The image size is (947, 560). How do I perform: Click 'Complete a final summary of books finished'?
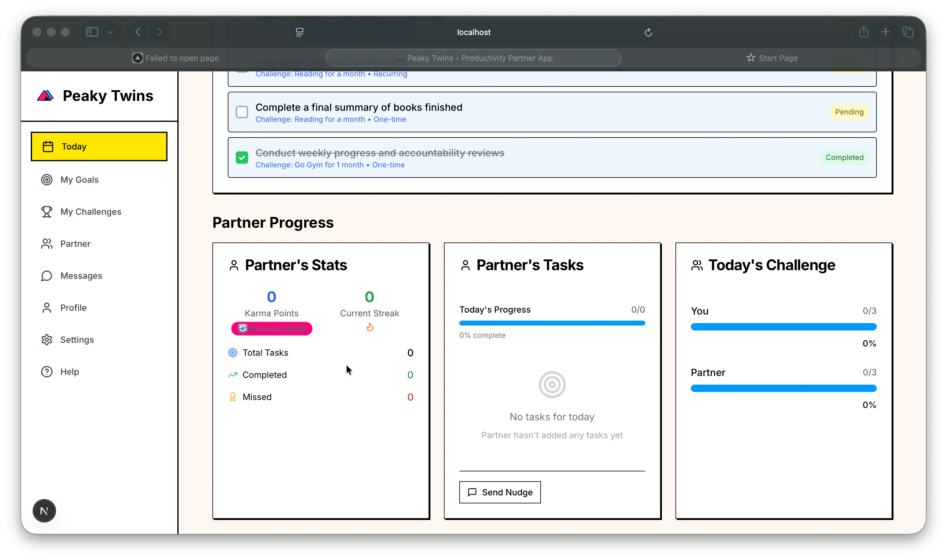[359, 108]
